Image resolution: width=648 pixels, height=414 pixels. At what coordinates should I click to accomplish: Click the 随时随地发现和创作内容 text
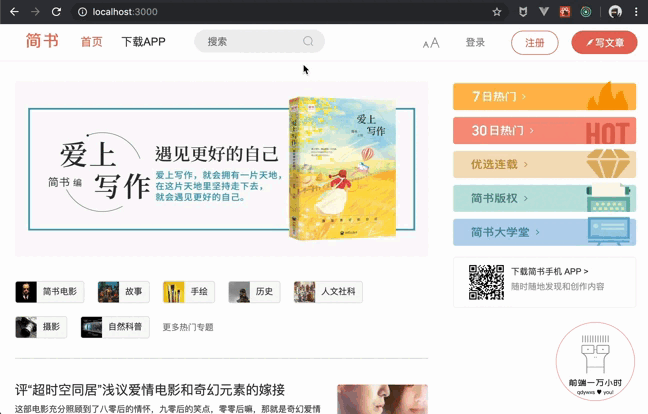tap(557, 286)
